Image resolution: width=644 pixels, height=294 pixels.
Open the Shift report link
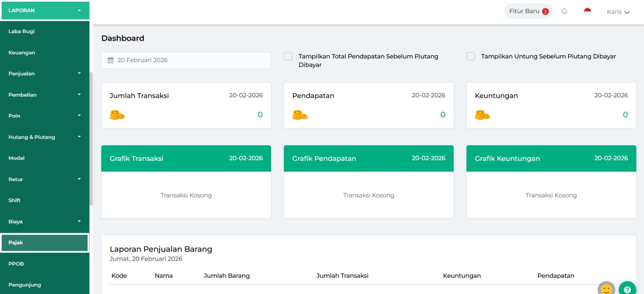15,200
